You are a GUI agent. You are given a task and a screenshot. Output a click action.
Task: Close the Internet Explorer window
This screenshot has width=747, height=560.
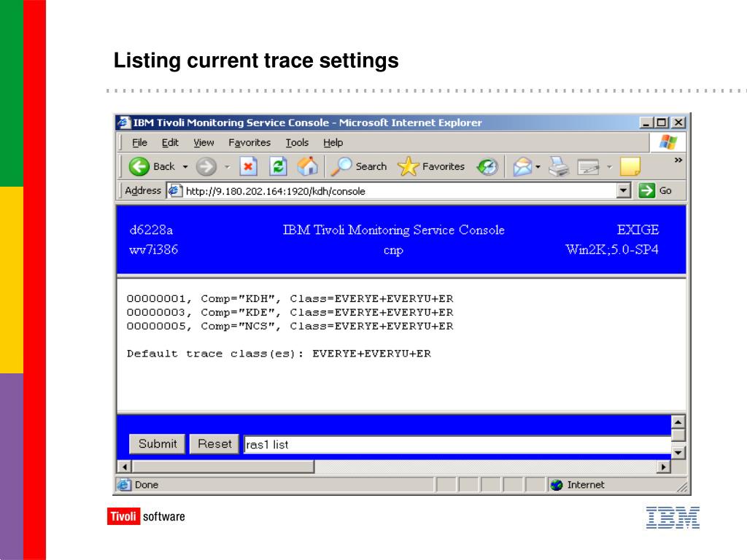[678, 122]
